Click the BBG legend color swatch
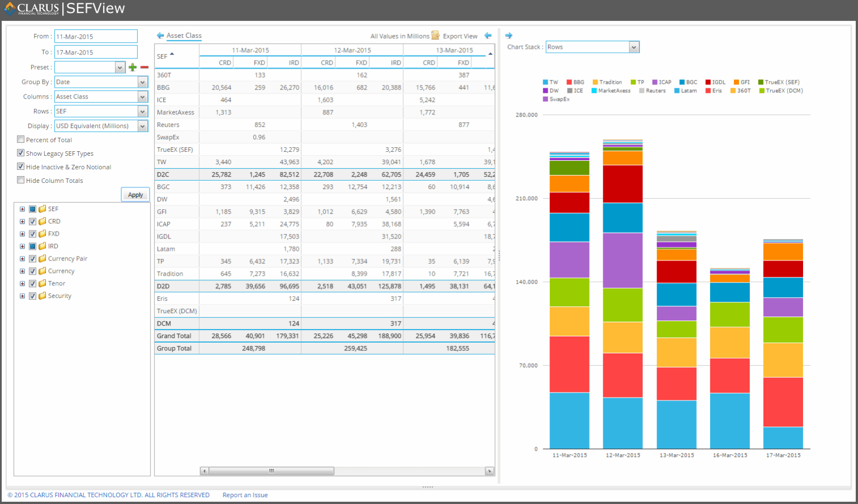The width and height of the screenshot is (858, 504). tap(569, 82)
